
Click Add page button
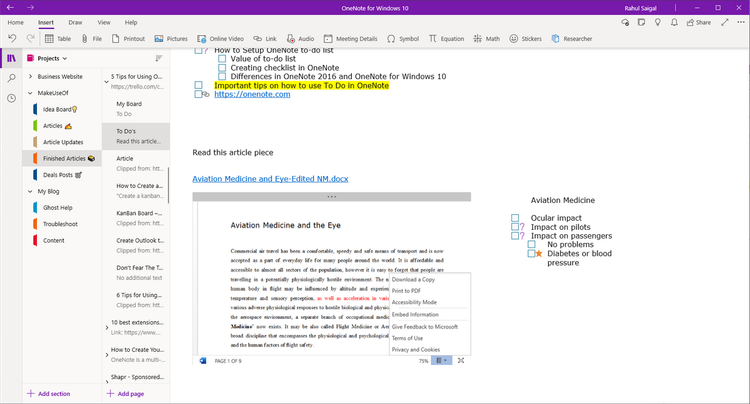[x=125, y=393]
